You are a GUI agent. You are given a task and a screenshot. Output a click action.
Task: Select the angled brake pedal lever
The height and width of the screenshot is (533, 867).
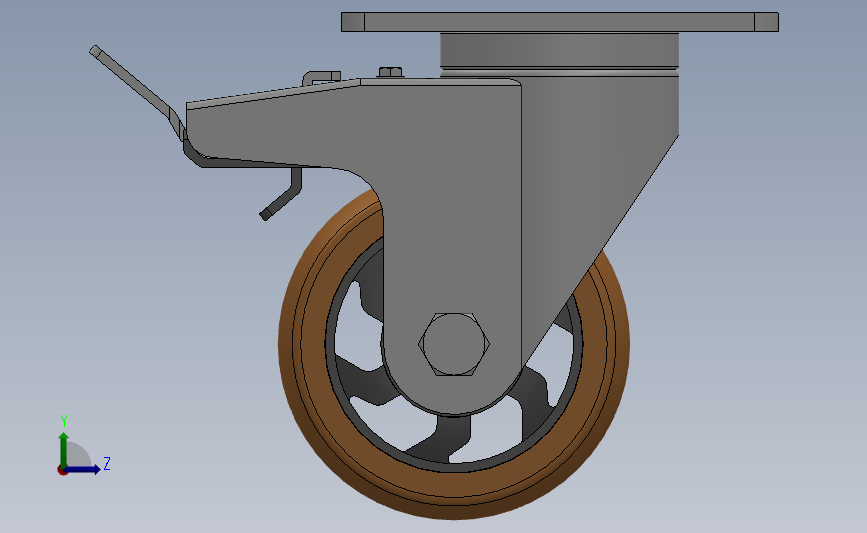coord(137,91)
